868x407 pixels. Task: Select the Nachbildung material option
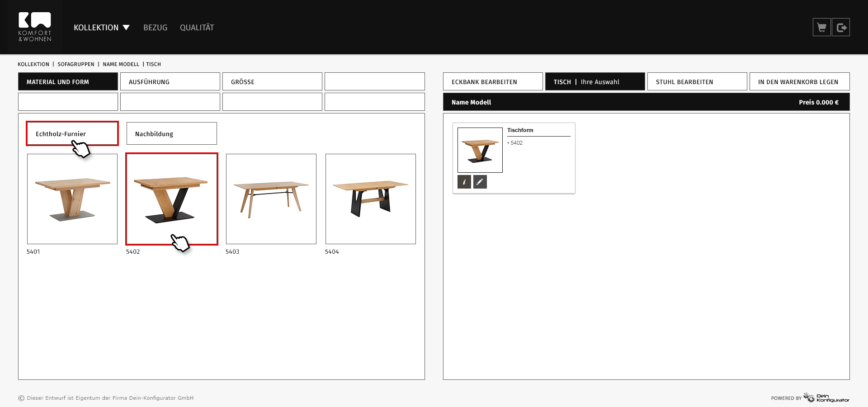(x=171, y=133)
